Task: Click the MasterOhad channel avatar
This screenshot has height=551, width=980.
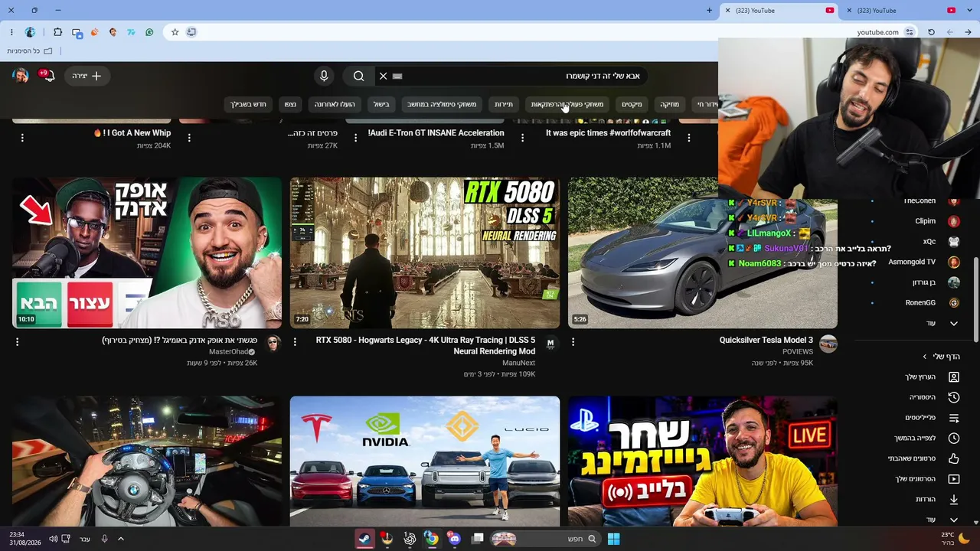Action: [273, 344]
